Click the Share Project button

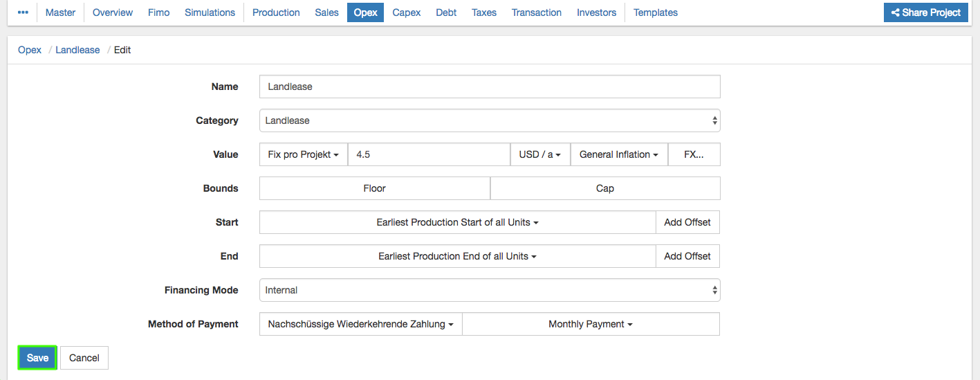point(926,12)
